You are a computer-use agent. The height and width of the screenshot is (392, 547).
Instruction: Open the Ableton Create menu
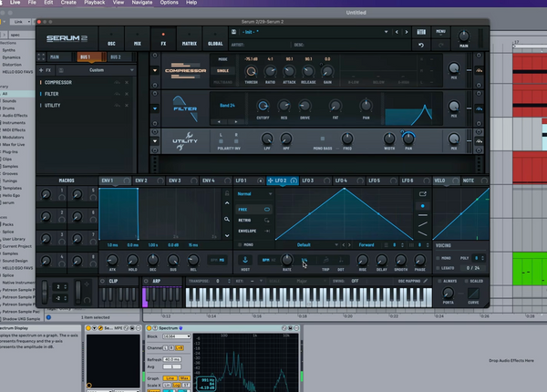point(68,3)
